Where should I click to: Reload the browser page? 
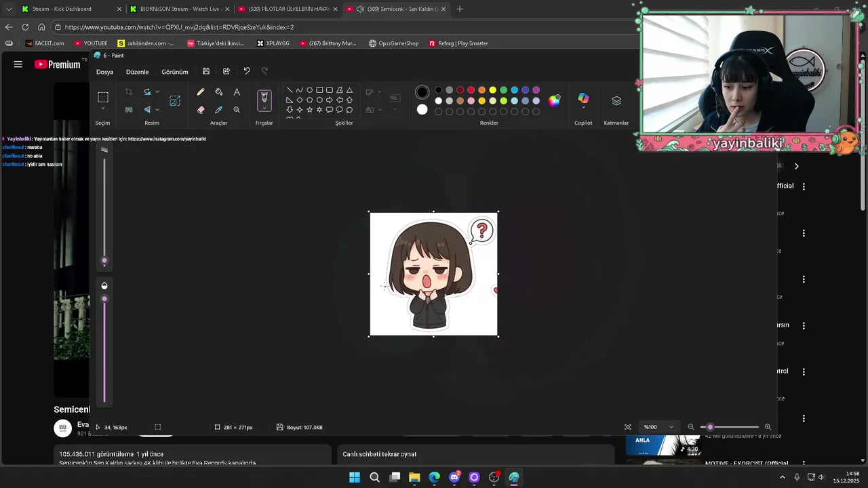point(25,27)
